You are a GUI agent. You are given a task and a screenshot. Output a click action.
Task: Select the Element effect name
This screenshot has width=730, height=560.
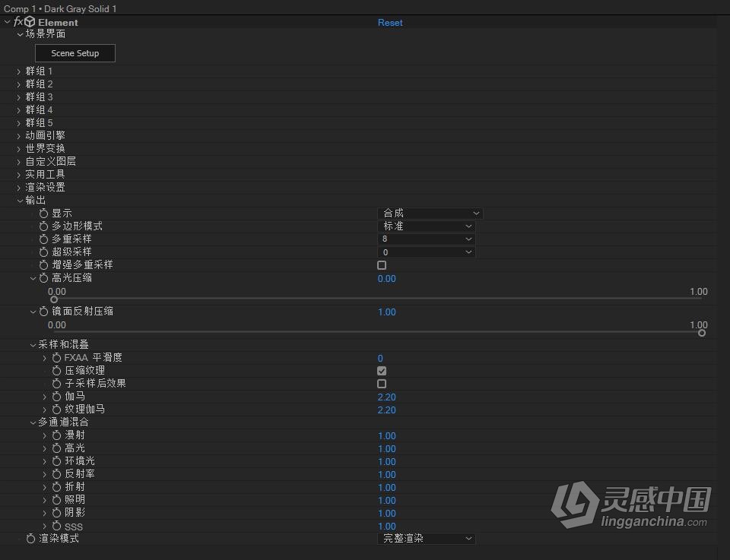[58, 22]
